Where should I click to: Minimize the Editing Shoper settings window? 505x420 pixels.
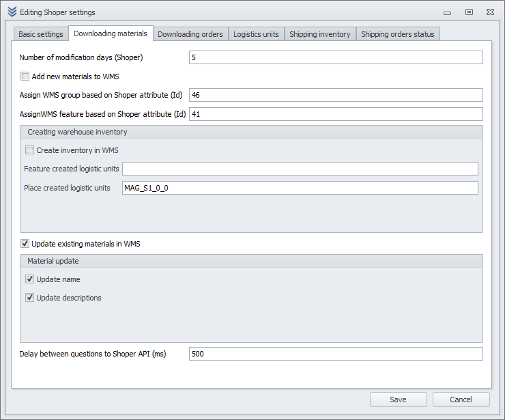point(448,12)
